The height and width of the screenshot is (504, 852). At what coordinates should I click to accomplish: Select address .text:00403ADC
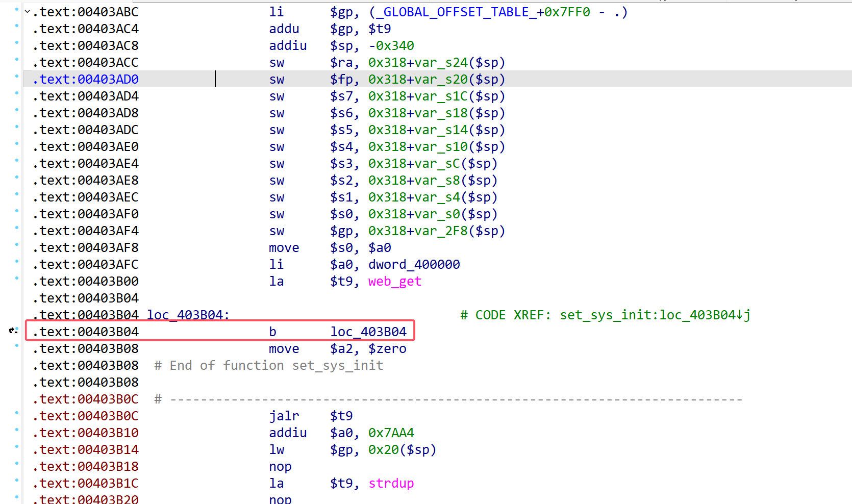point(85,130)
